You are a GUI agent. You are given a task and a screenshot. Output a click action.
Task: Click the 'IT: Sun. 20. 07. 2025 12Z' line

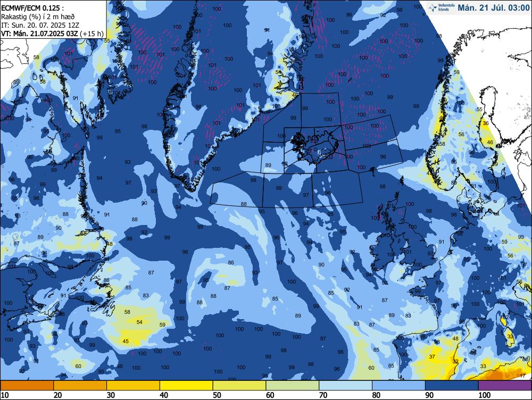point(40,25)
